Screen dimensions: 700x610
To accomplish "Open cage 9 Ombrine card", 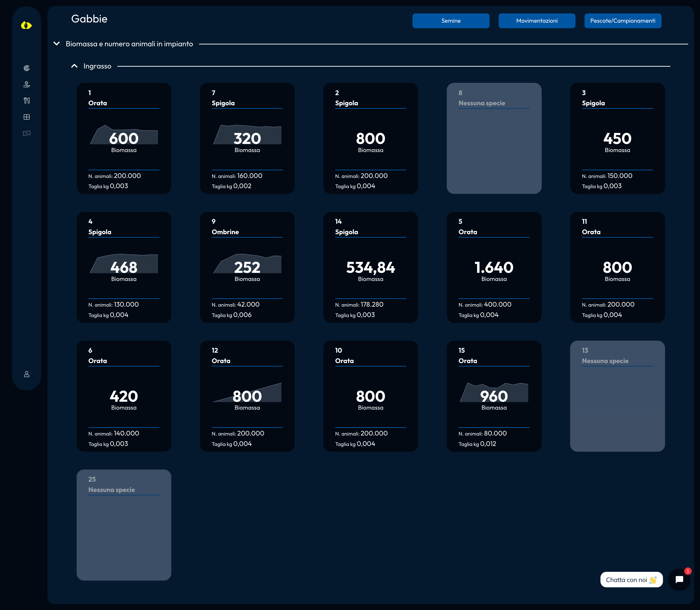I will [x=247, y=267].
